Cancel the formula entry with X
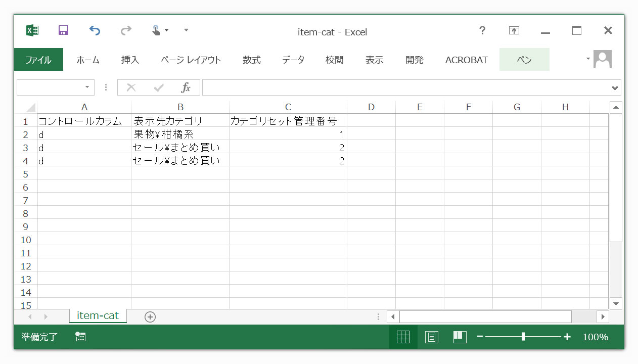This screenshot has height=364, width=638. (131, 87)
